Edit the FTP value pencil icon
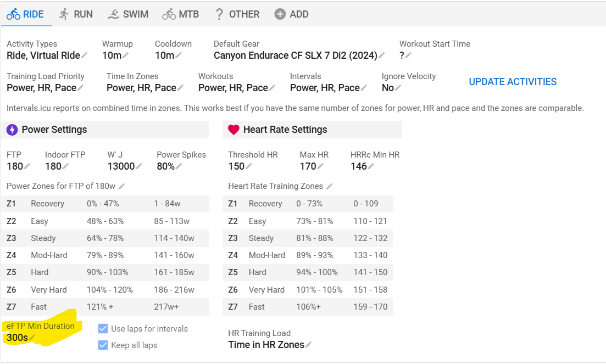Image resolution: width=606 pixels, height=364 pixels. point(27,166)
